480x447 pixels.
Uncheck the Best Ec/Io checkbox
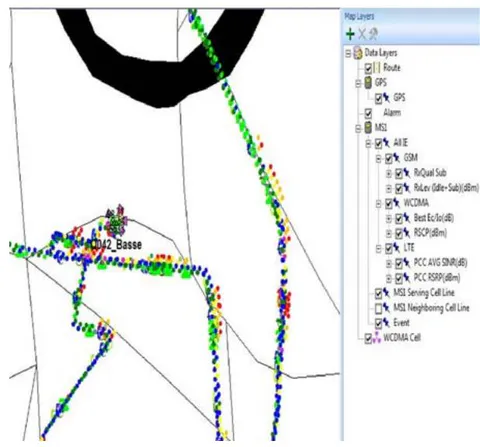coord(399,219)
